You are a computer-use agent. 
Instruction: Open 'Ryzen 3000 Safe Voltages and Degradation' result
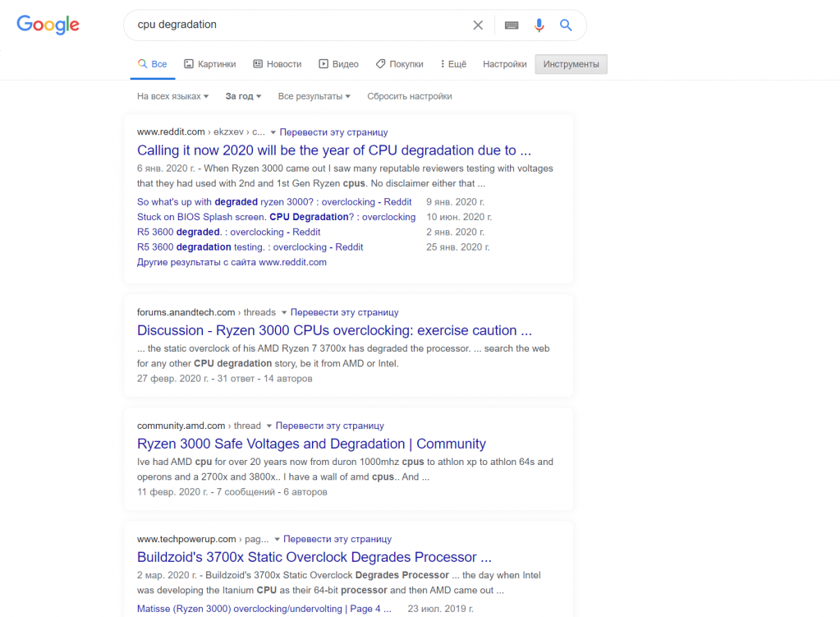point(311,444)
